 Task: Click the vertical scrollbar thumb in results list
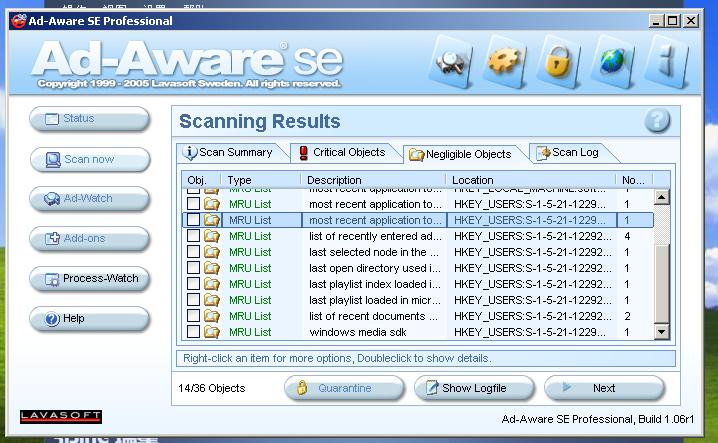click(661, 284)
